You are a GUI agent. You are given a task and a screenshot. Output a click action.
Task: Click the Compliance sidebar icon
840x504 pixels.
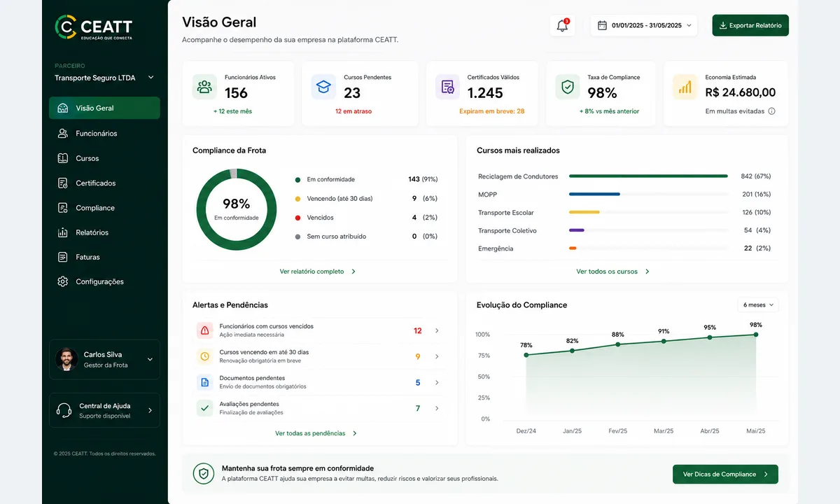(x=63, y=208)
